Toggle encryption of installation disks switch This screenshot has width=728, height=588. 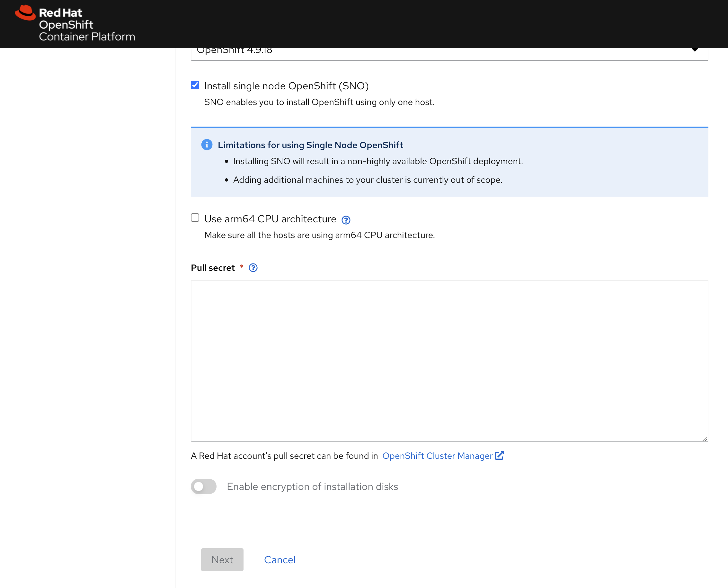[203, 486]
